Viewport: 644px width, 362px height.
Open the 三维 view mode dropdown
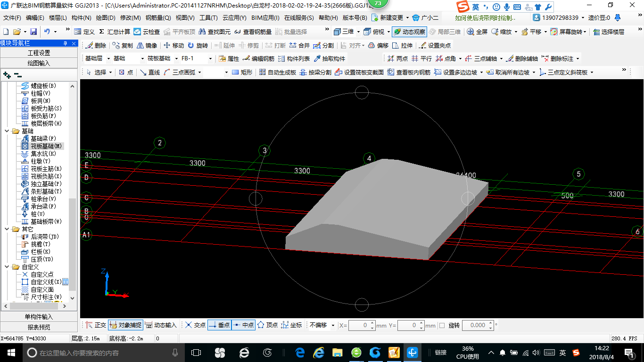358,32
